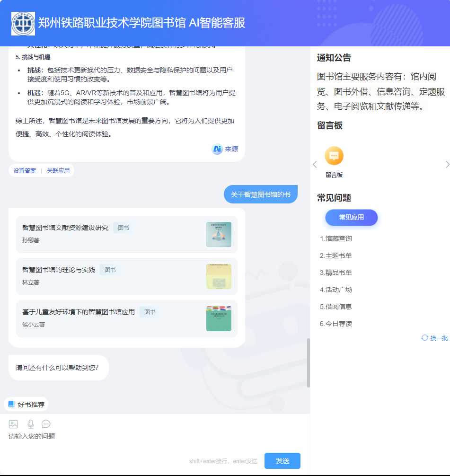
Task: Click the chat panel vertical scrollbar
Action: pos(309,362)
